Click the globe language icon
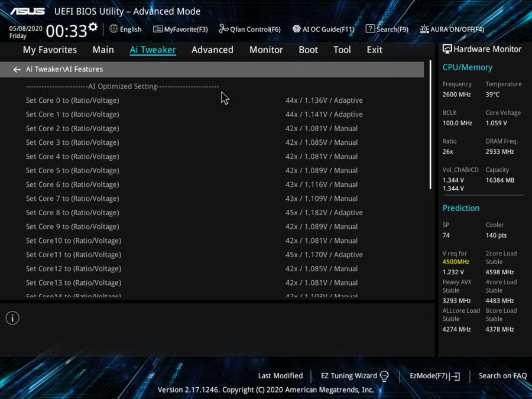The image size is (532, 399). point(113,29)
